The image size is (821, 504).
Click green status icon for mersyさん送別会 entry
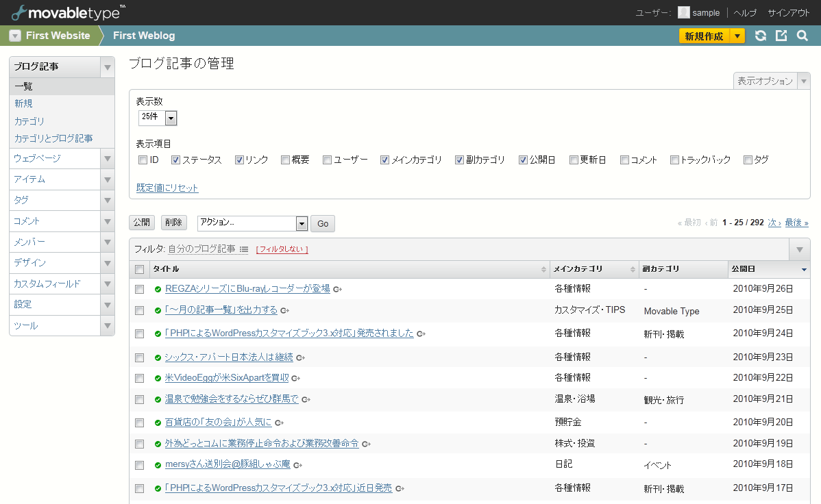pos(158,465)
